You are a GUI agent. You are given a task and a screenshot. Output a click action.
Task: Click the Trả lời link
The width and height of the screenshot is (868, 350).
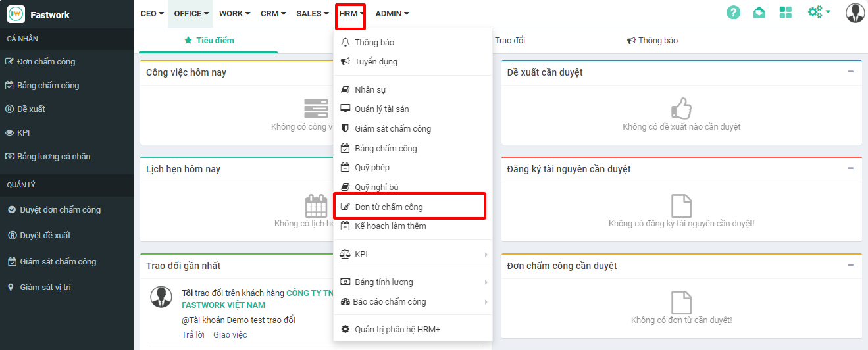193,335
